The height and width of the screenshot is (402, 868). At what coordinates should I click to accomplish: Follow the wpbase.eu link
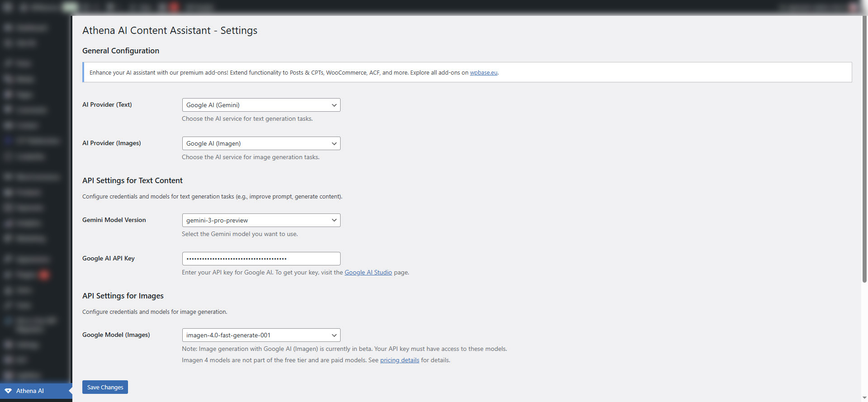(484, 72)
